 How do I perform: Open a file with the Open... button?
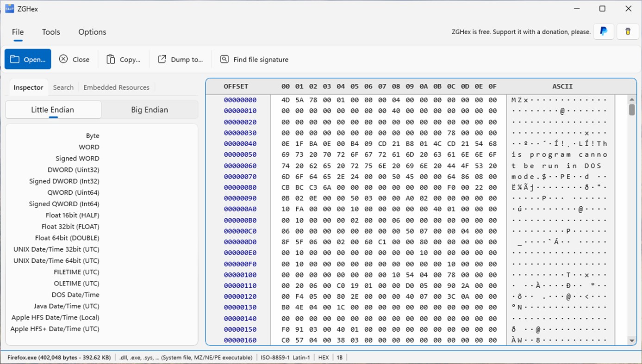pos(28,59)
